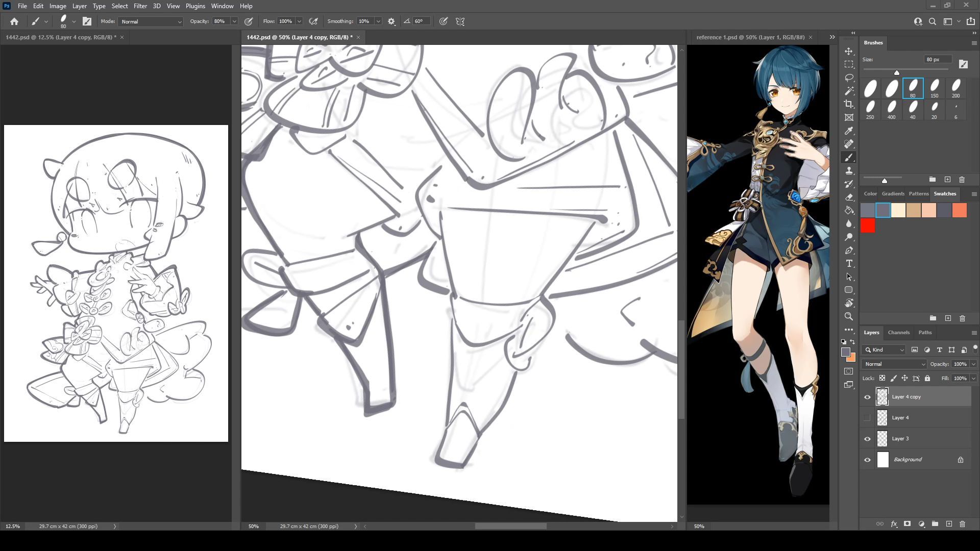Pick the red swatch
The height and width of the screenshot is (551, 980).
868,226
